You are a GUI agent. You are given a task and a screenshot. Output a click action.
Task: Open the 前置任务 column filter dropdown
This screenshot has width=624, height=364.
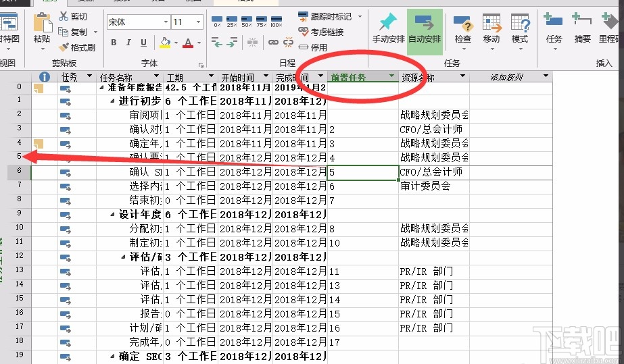click(x=391, y=76)
